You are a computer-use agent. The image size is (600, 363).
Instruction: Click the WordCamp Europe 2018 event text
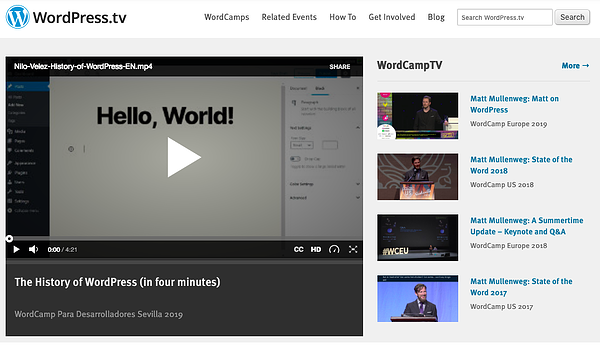click(509, 246)
